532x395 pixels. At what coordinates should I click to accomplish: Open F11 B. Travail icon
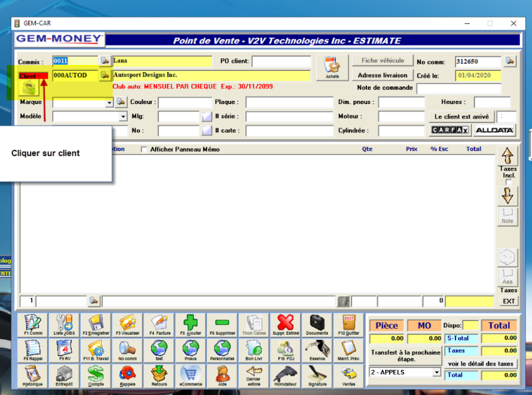96,350
